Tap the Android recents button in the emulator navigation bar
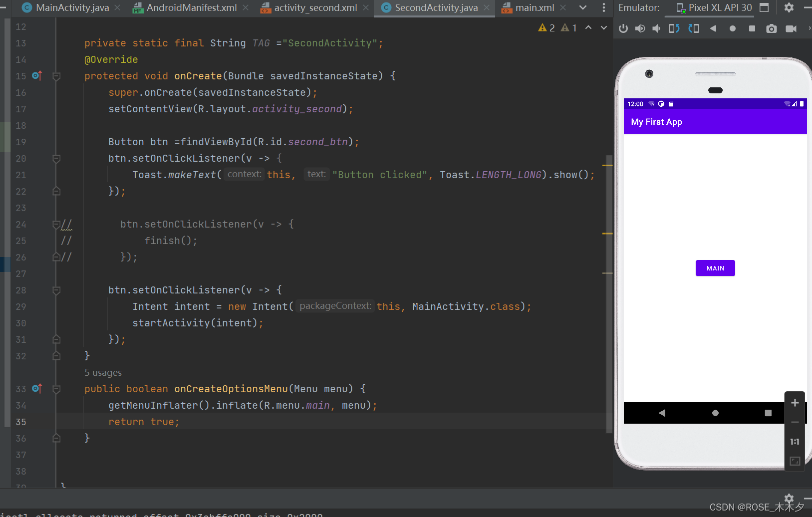 (768, 413)
